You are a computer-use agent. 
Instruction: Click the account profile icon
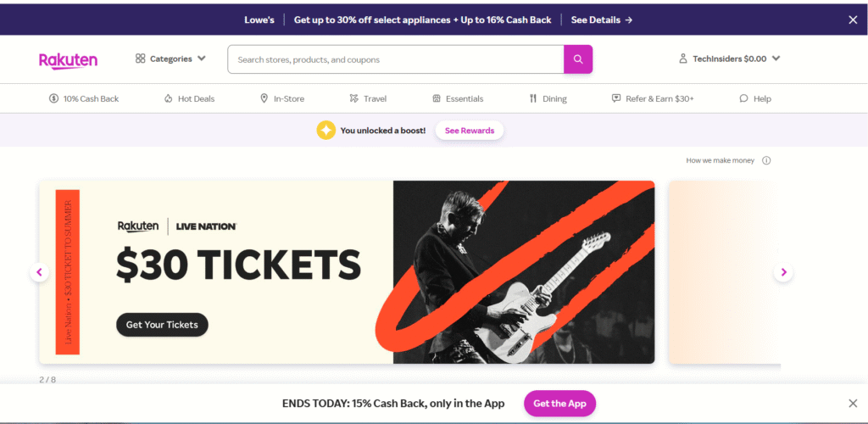683,59
